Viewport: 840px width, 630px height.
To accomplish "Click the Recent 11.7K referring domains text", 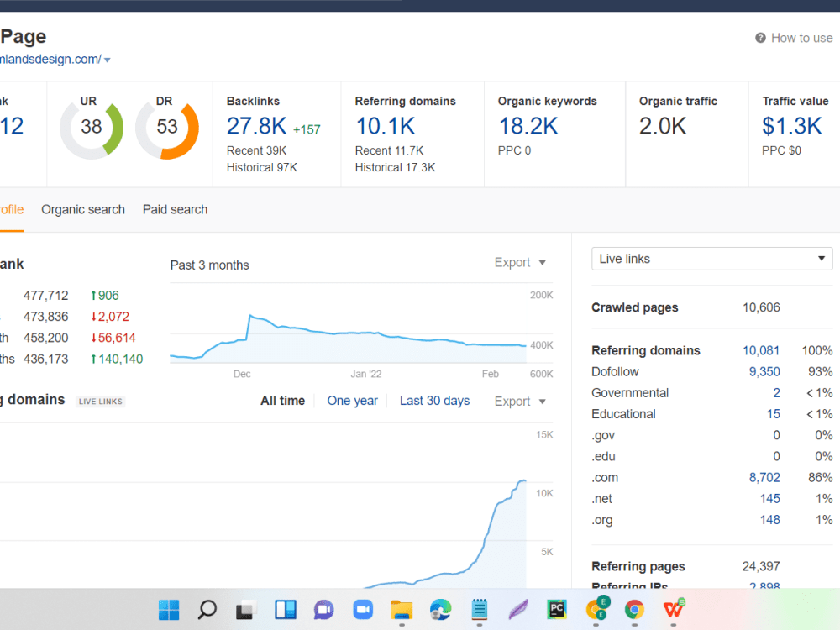I will [x=390, y=150].
